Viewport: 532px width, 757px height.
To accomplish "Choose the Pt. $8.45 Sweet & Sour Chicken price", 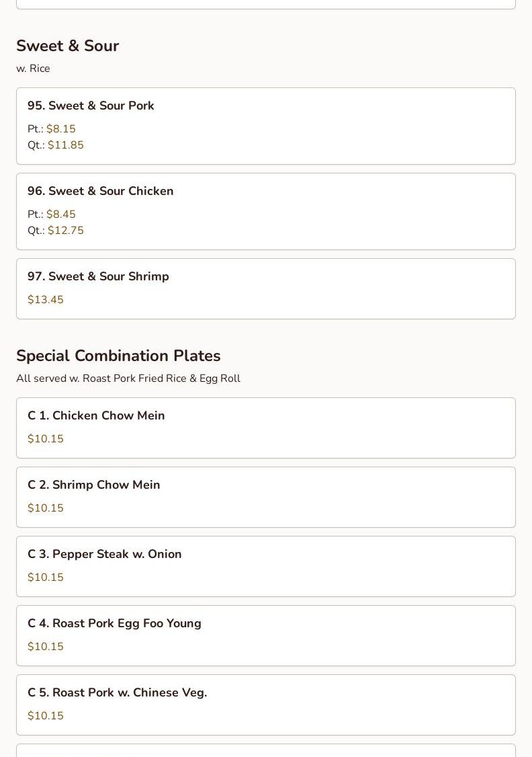I will 52,214.
